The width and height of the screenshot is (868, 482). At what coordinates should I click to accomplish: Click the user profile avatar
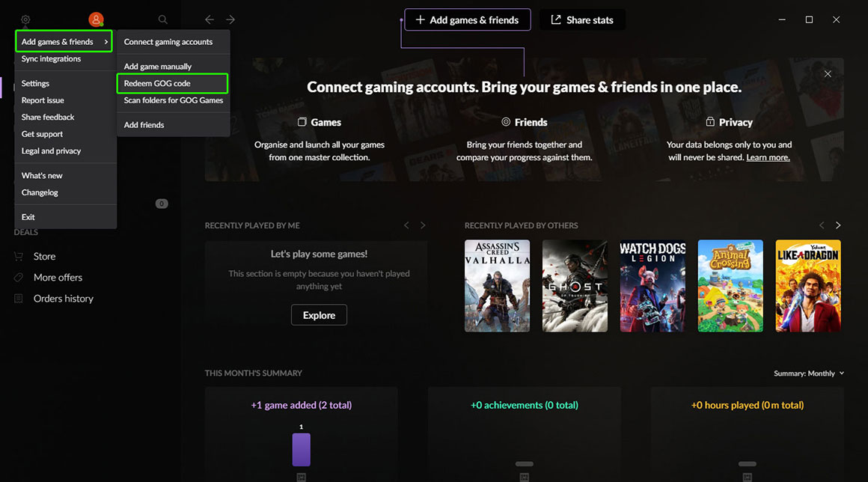coord(94,19)
